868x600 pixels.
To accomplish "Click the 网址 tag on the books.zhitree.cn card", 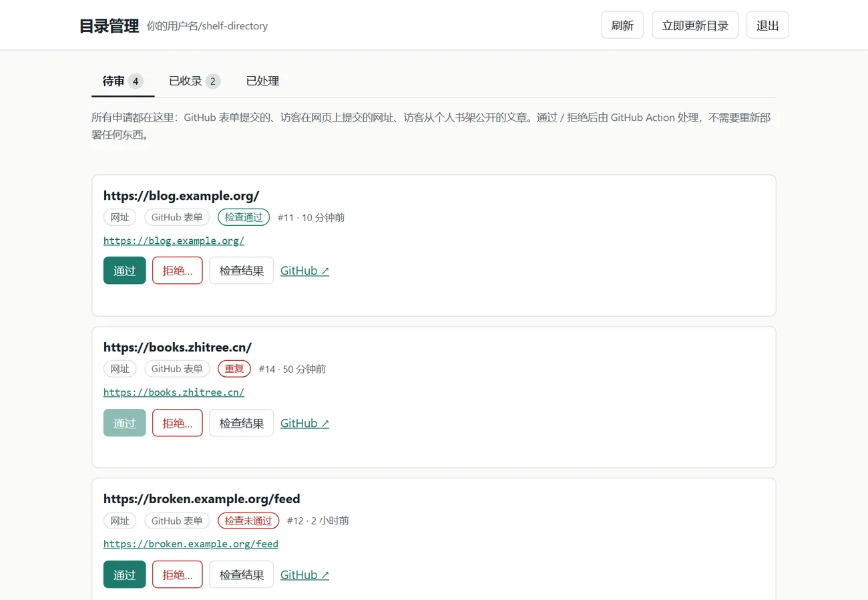I will pos(120,369).
